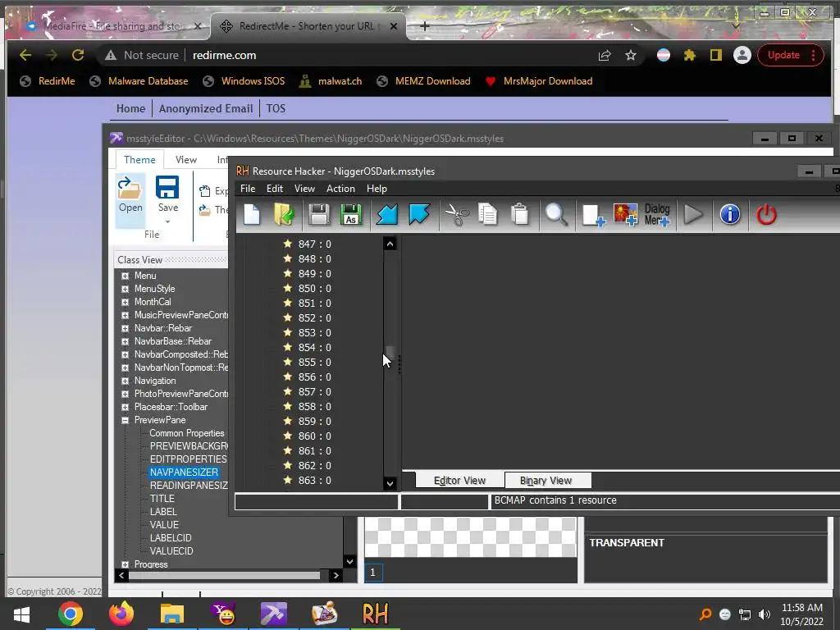Viewport: 840px width, 630px height.
Task: Click the Copy pages icon
Action: pos(487,215)
